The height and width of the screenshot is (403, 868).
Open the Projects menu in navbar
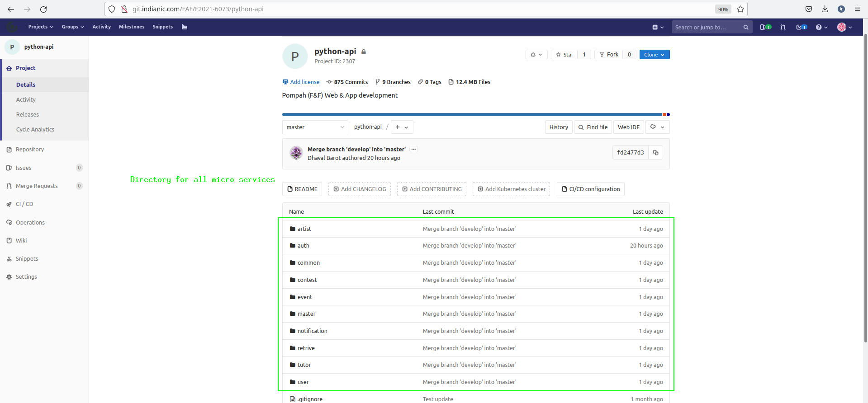(x=40, y=27)
